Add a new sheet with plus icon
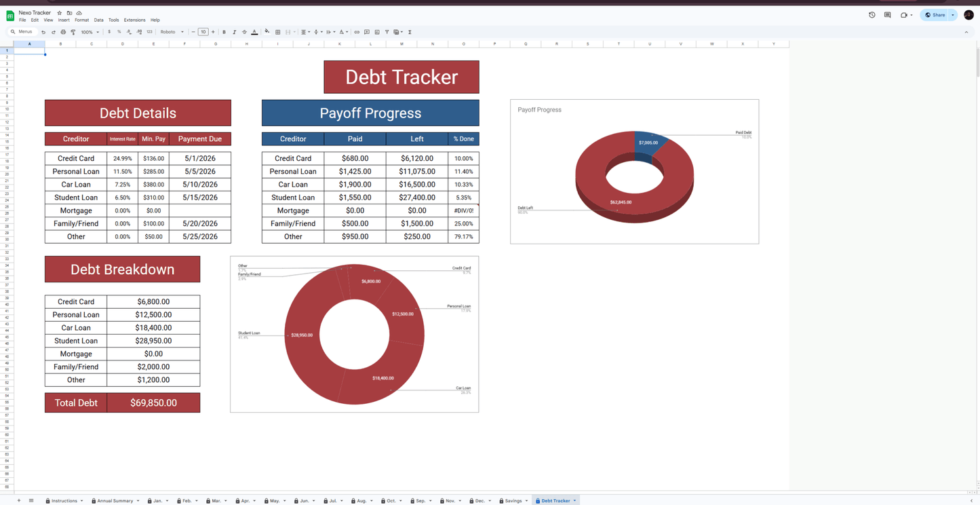 tap(19, 501)
